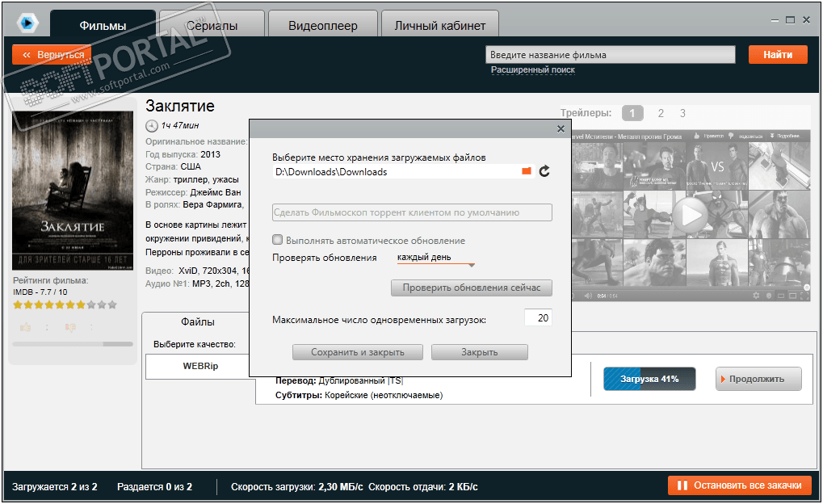The image size is (823, 504).
Task: Click Проверить обновления сейчас button
Action: pyautogui.click(x=472, y=288)
